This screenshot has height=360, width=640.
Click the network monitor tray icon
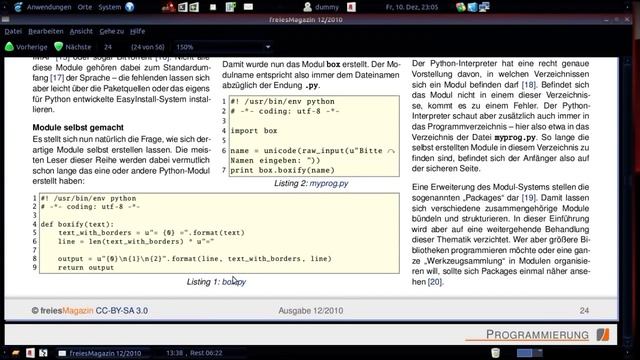point(484,7)
